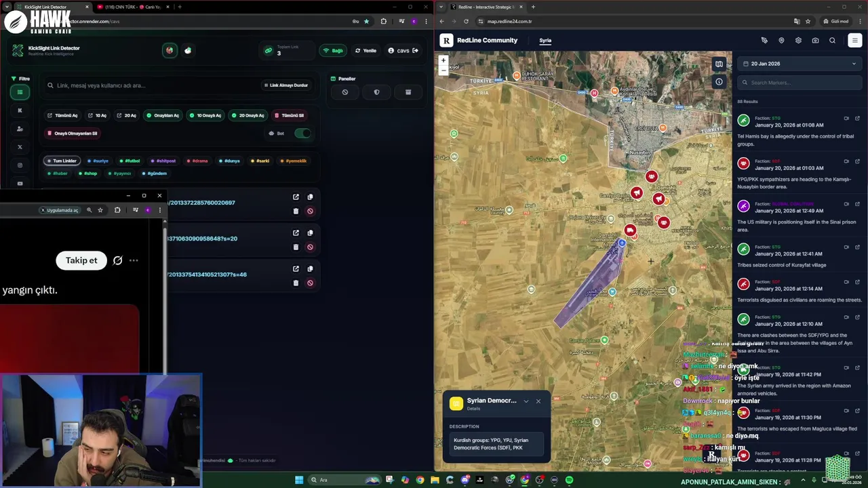Select Kick filter icon in KickSight sidebar
868x488 pixels.
20,110
